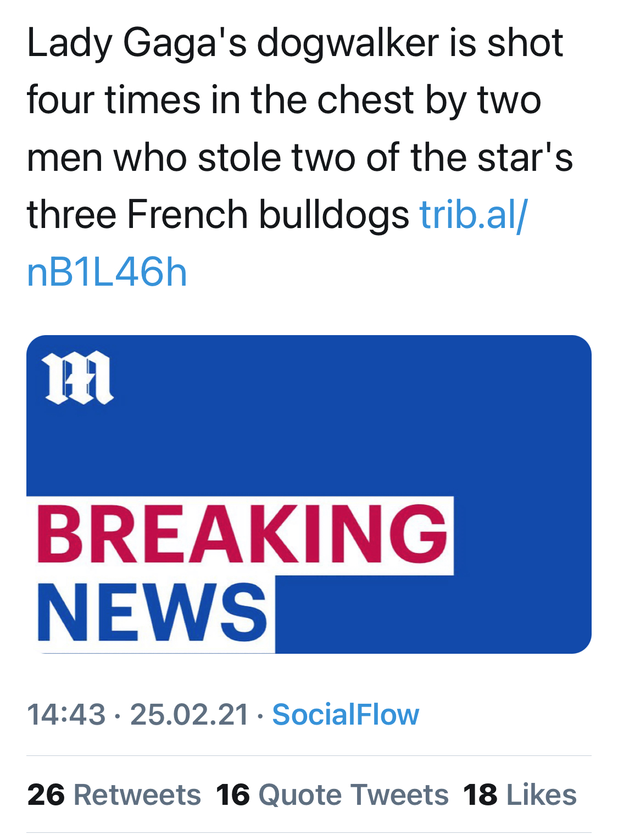Click the number 18 likes count
Image resolution: width=618 pixels, height=840 pixels.
(x=480, y=795)
